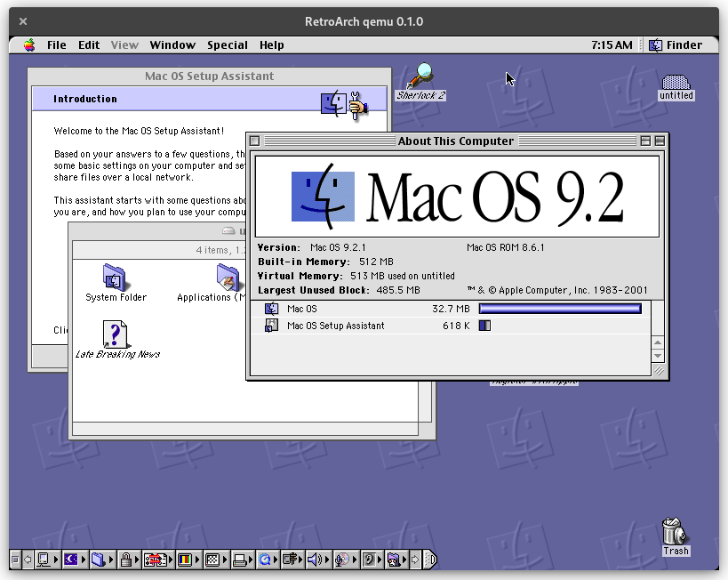Viewport: 728px width, 580px height.
Task: Open the Sound Volume speaker module
Action: [x=318, y=560]
